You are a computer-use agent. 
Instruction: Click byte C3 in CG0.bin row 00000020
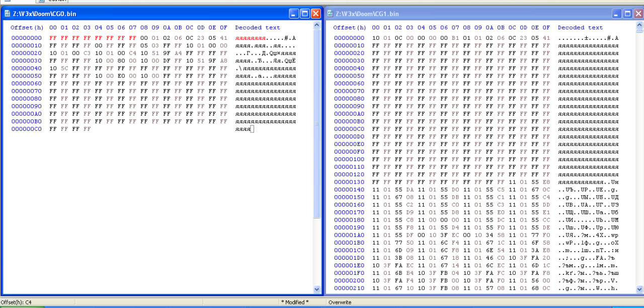pyautogui.click(x=87, y=53)
